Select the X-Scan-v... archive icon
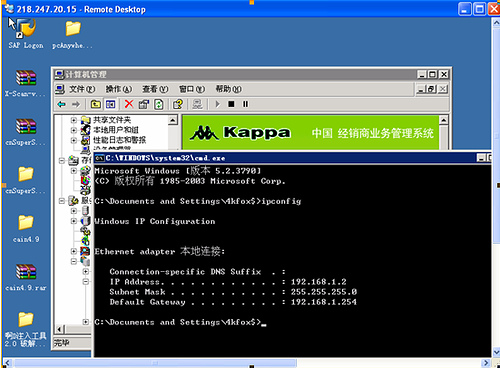Viewport: 500px width, 368px height. 26,77
